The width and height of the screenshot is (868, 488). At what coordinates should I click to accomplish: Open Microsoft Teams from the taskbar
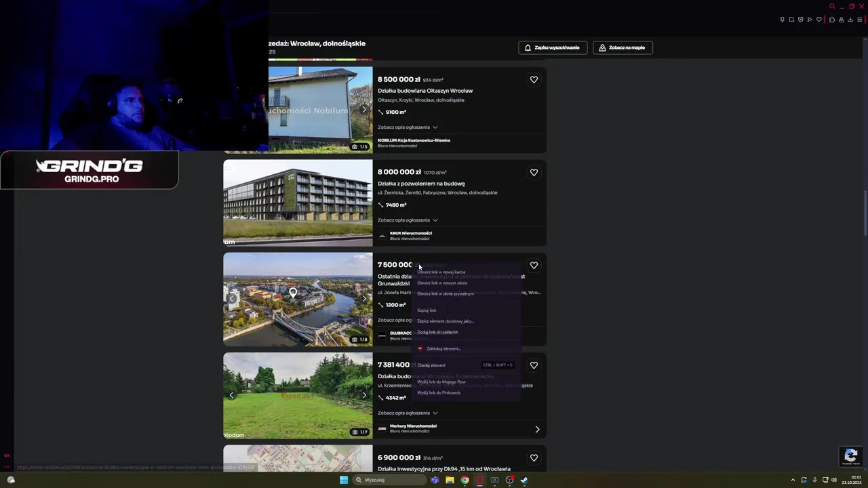click(x=435, y=480)
